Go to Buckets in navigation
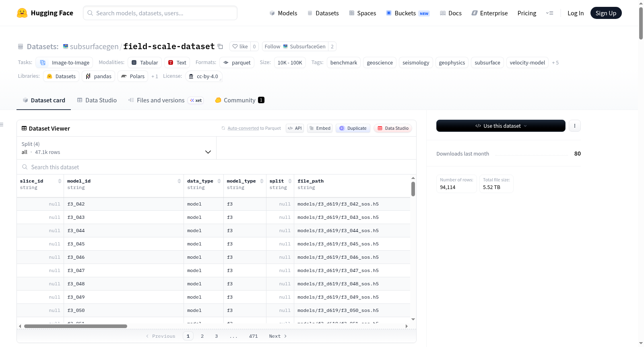Viewport: 644px width, 347px height. click(408, 13)
